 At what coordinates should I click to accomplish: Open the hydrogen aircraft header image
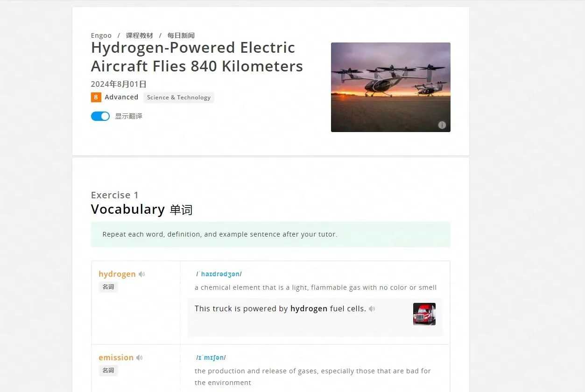tap(391, 87)
